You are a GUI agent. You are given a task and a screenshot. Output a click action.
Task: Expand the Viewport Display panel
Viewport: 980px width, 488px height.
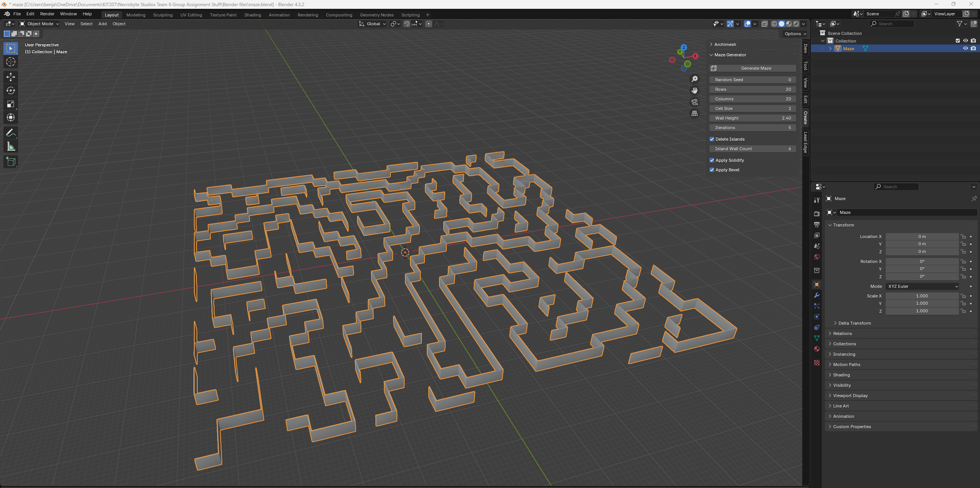[850, 396]
